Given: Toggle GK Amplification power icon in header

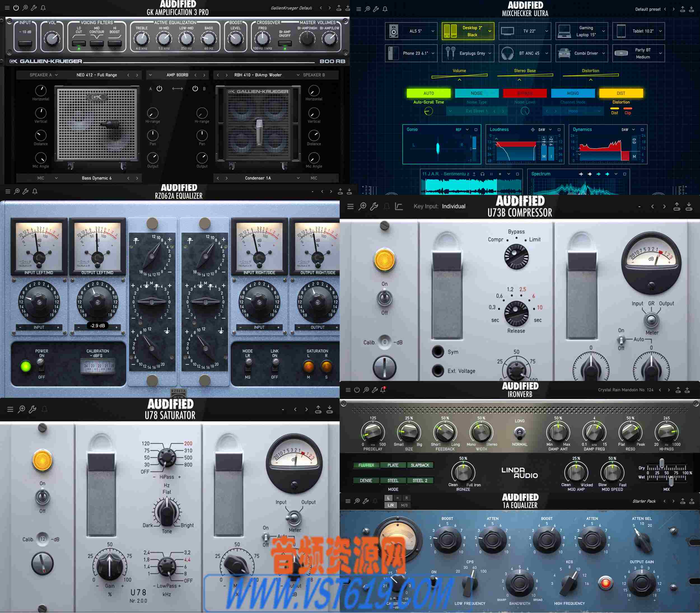Looking at the screenshot, I should click(x=16, y=8).
